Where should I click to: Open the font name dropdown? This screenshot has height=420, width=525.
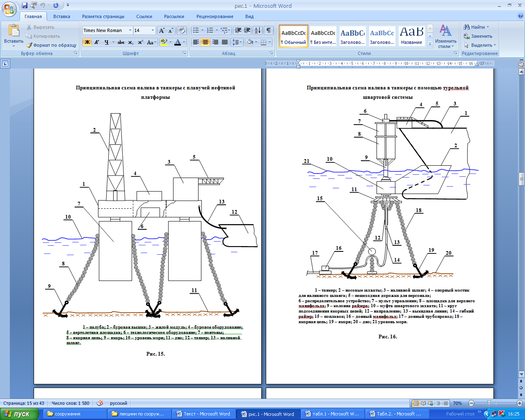130,30
